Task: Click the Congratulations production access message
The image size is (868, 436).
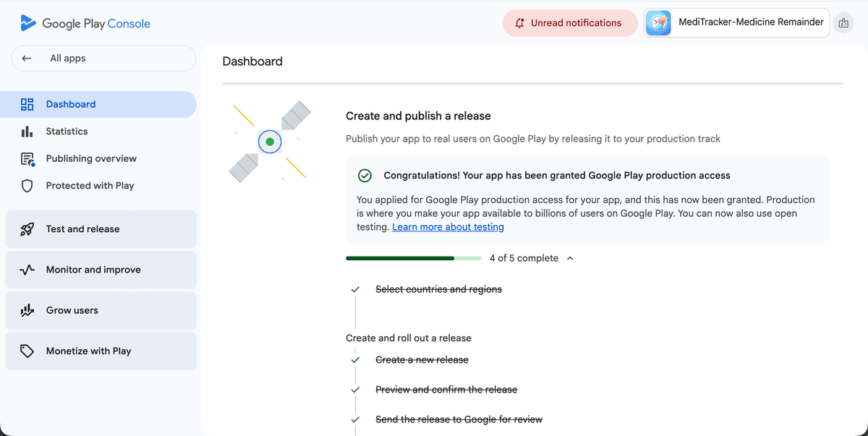Action: pyautogui.click(x=557, y=176)
